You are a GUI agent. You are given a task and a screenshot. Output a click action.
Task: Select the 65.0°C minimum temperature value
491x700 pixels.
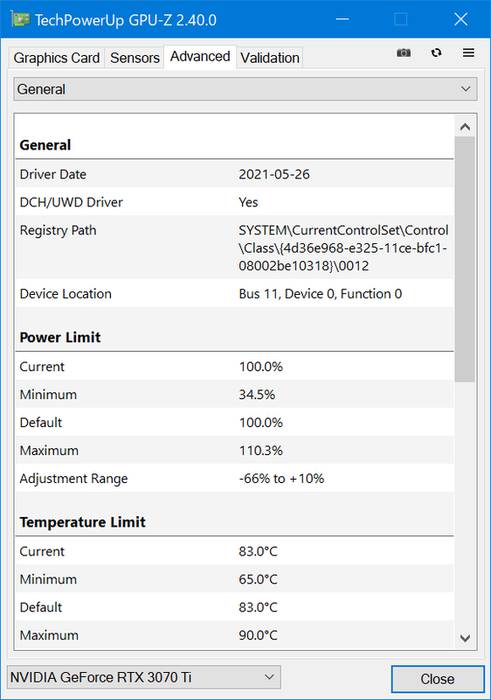tap(258, 579)
